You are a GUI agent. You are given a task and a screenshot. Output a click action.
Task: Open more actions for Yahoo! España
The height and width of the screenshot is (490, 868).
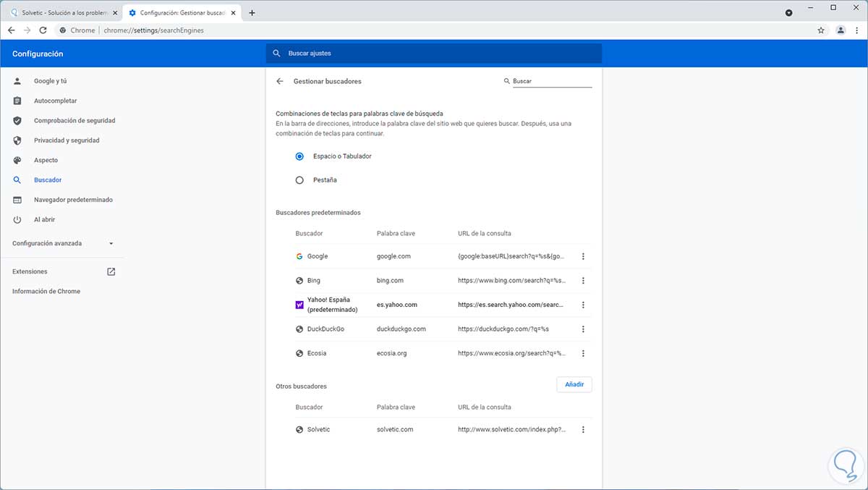click(583, 305)
